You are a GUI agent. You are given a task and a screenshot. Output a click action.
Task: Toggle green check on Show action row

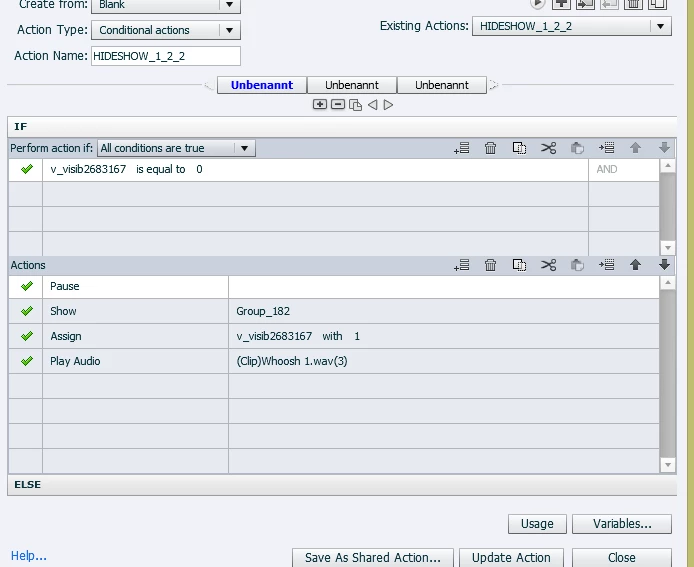[x=27, y=311]
